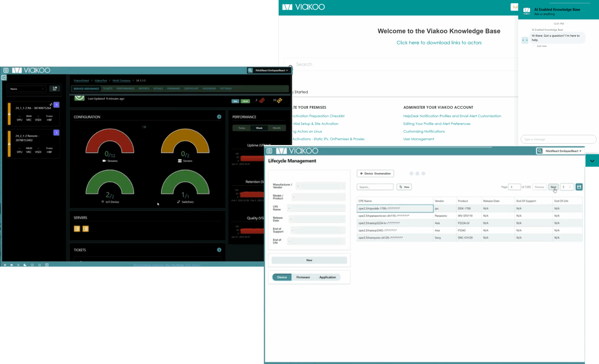
Task: Click the first yellow server icon
Action: (x=77, y=229)
